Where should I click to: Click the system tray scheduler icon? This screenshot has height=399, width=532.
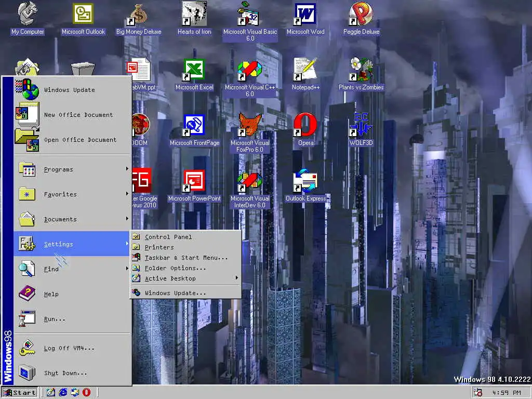pos(478,393)
